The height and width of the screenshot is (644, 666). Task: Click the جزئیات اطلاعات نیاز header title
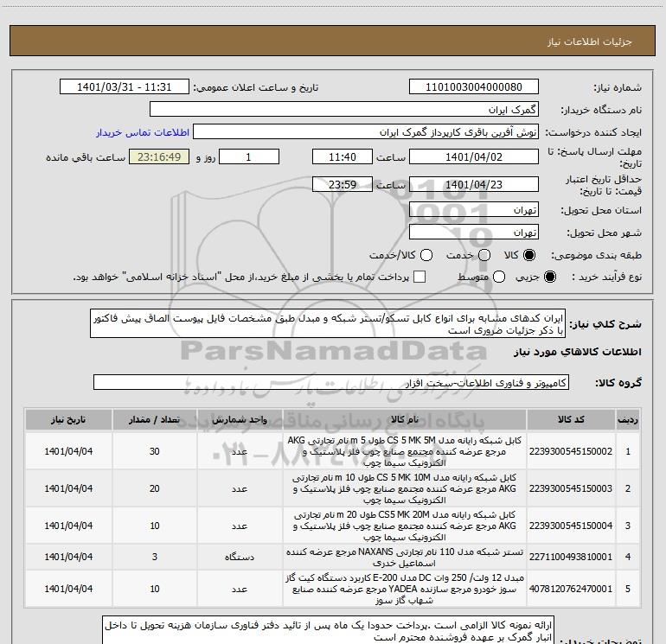point(590,41)
